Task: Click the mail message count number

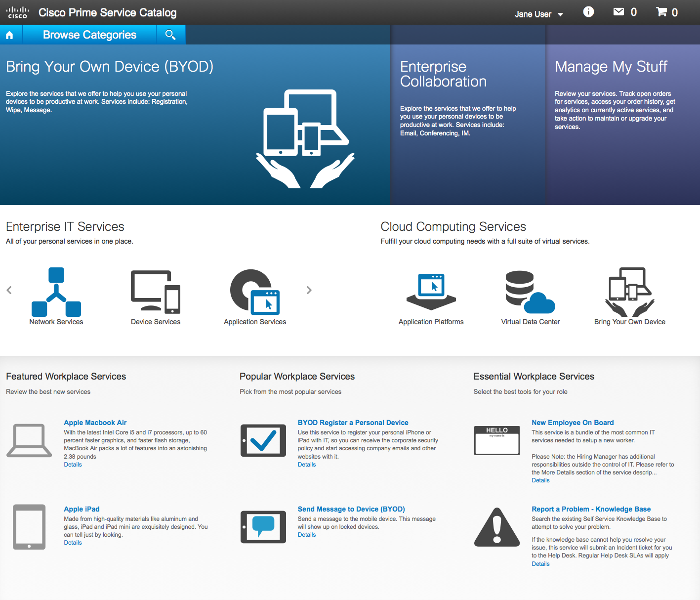Action: (634, 12)
